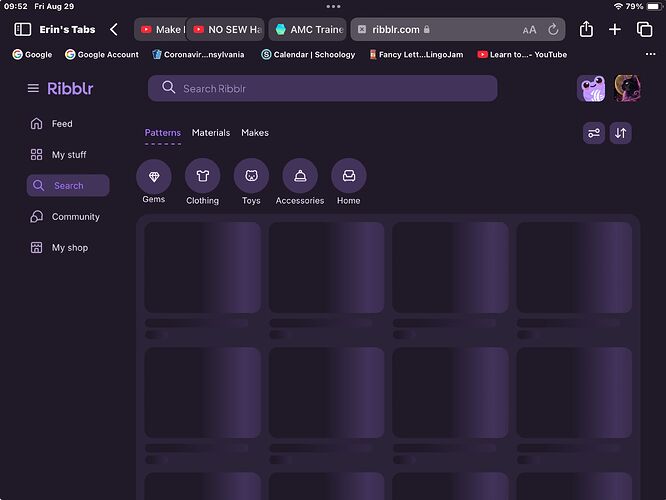Show the tab overview

pos(644,29)
